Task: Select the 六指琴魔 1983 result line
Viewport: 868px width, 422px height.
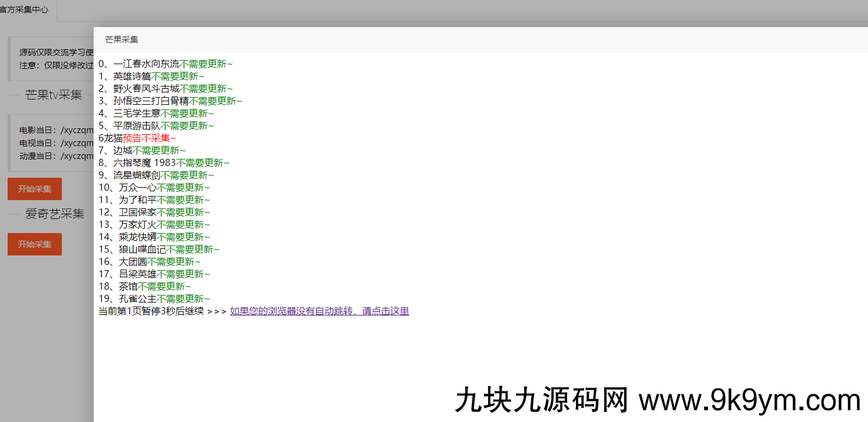Action: pyautogui.click(x=144, y=163)
